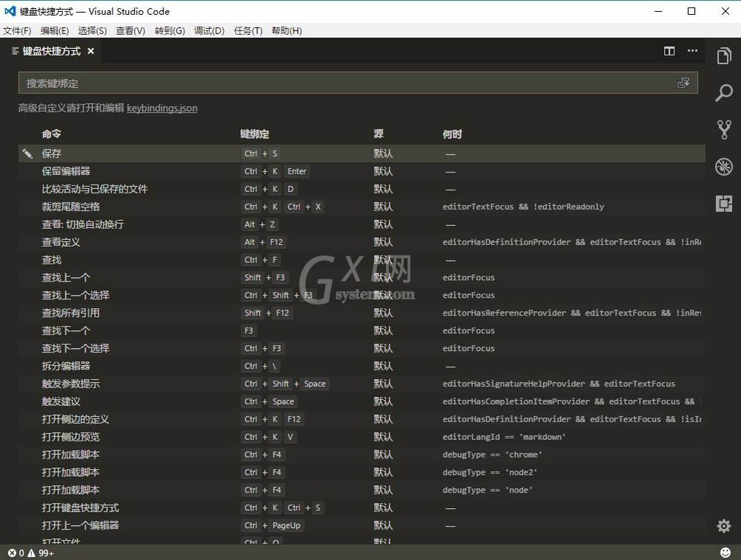The image size is (741, 560).
Task: Open the 调试(D) menu
Action: pos(209,30)
